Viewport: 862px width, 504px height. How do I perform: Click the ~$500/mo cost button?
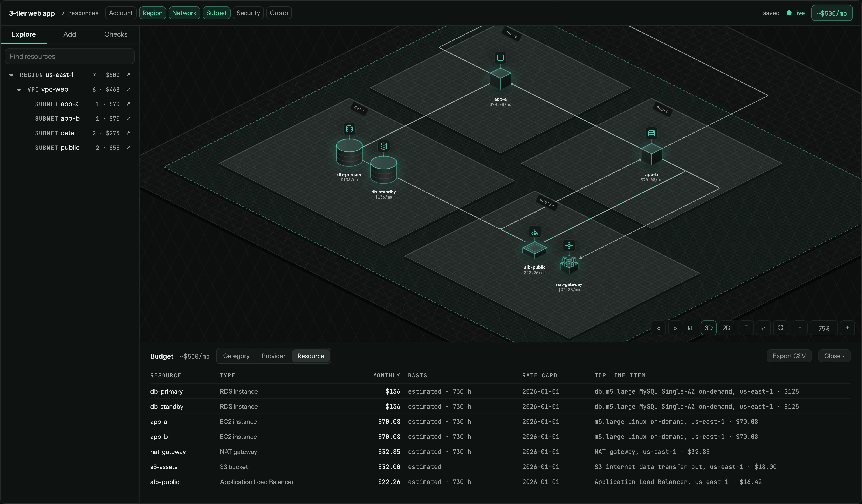pyautogui.click(x=832, y=13)
